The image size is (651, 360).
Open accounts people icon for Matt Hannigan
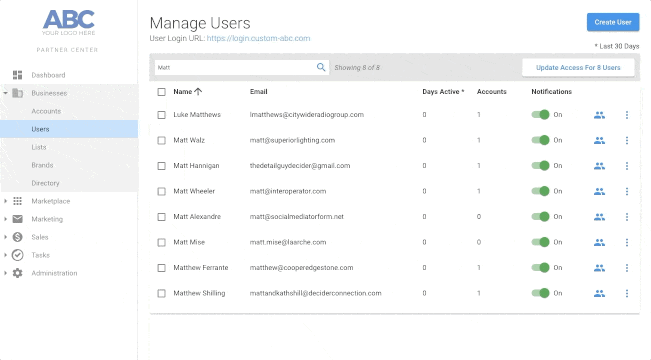[599, 166]
